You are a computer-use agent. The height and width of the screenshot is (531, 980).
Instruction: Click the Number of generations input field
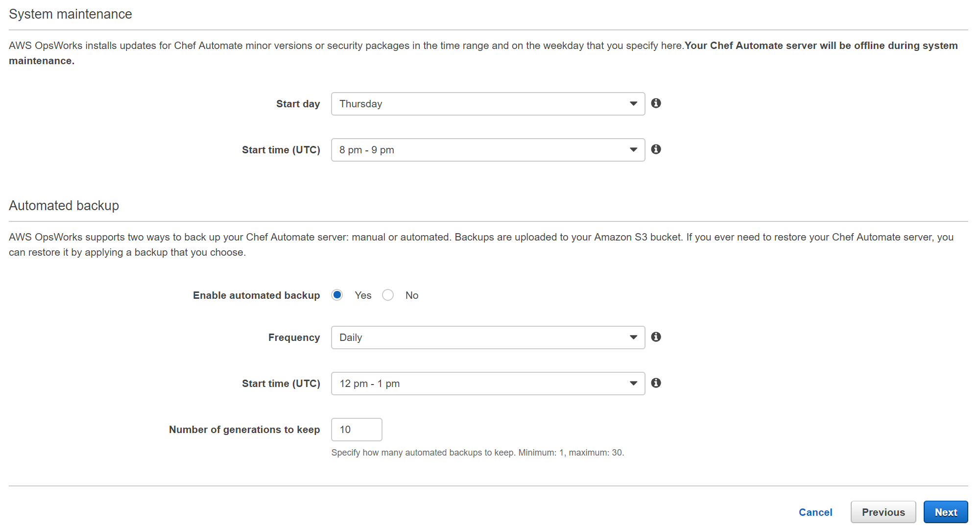356,430
